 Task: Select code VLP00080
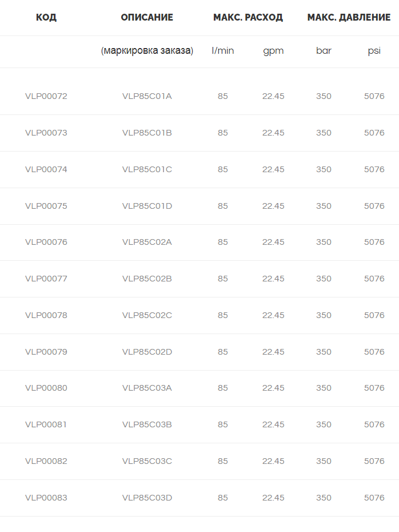[x=46, y=388]
